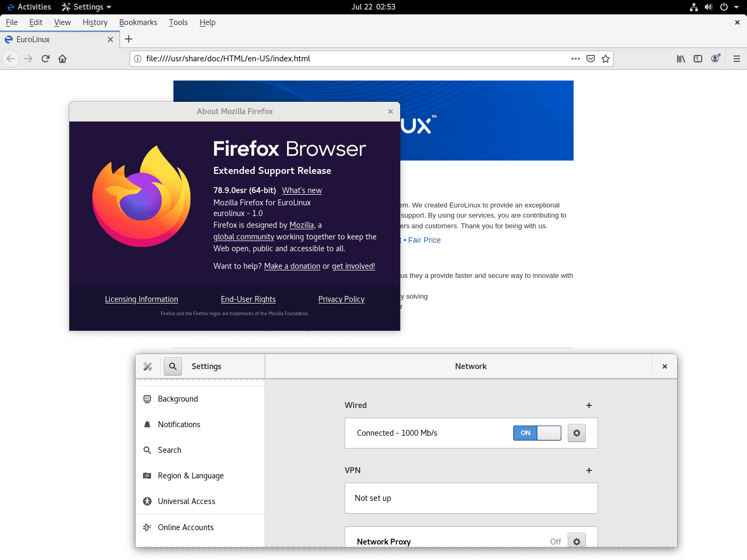Image resolution: width=747 pixels, height=560 pixels.
Task: Click the Network Proxy label
Action: [x=384, y=542]
